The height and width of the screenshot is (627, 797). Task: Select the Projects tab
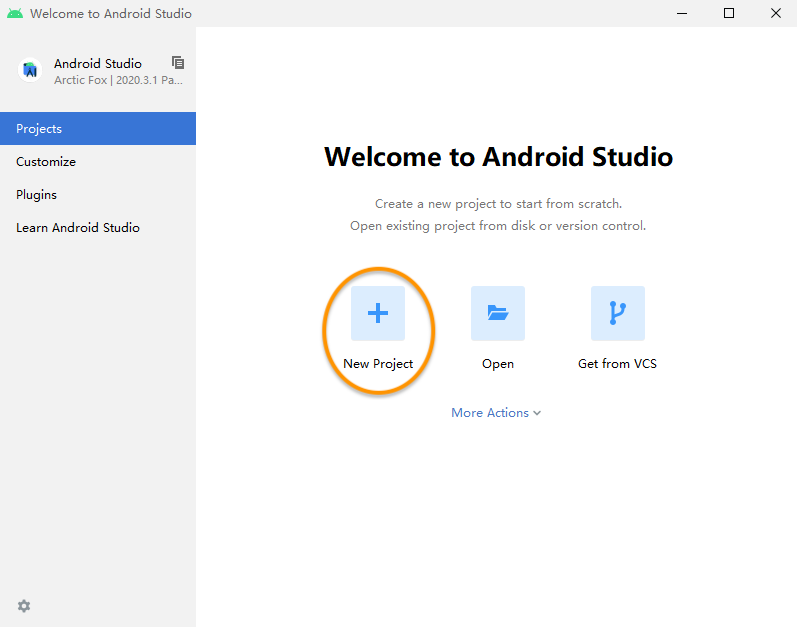pos(98,129)
